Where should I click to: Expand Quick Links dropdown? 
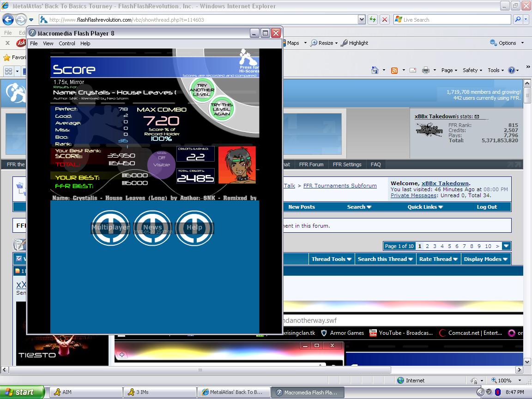[x=425, y=207]
